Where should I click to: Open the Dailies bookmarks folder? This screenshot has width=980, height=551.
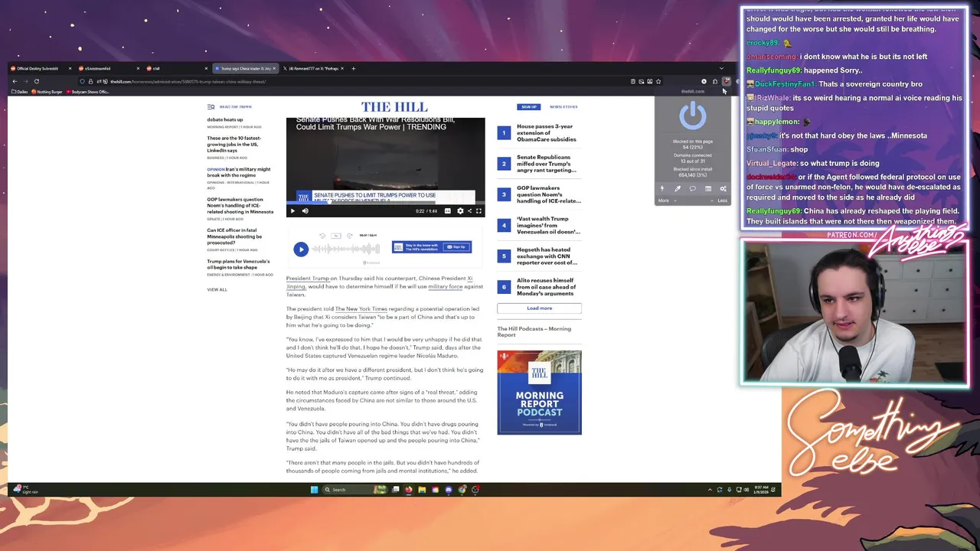18,92
